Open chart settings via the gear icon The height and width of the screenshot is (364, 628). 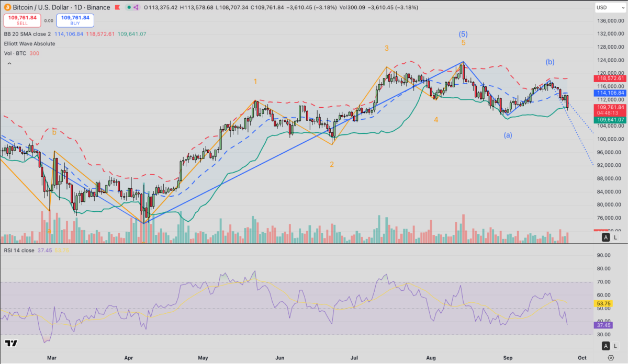pyautogui.click(x=611, y=358)
